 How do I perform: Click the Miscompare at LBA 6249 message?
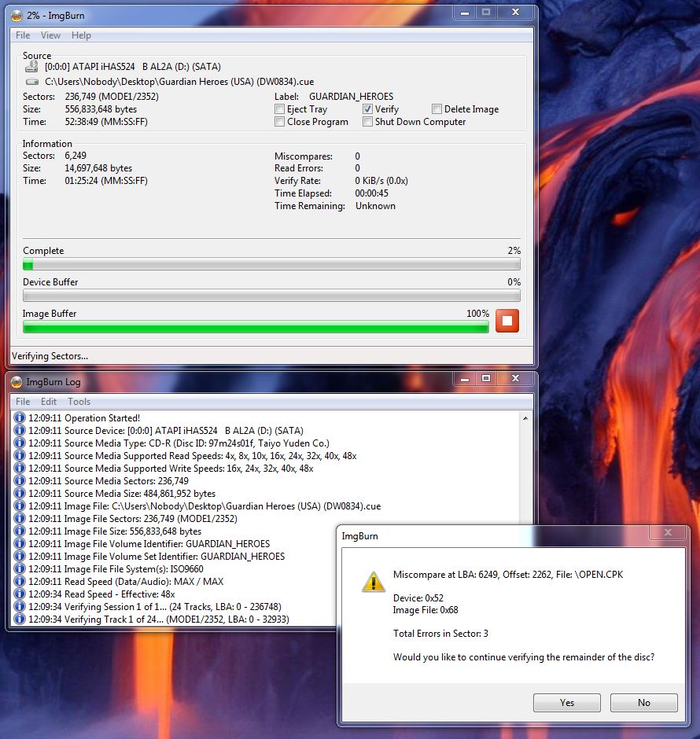[x=508, y=575]
